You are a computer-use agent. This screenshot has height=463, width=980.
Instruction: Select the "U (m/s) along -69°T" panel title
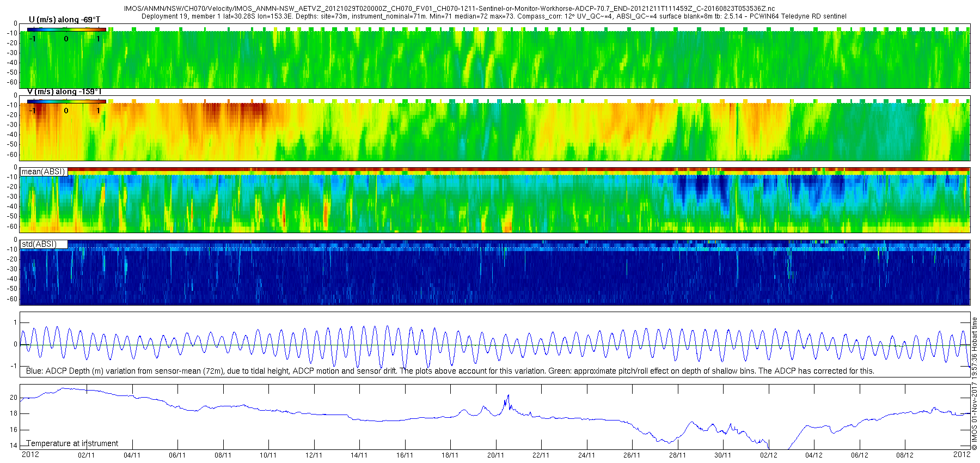click(64, 20)
